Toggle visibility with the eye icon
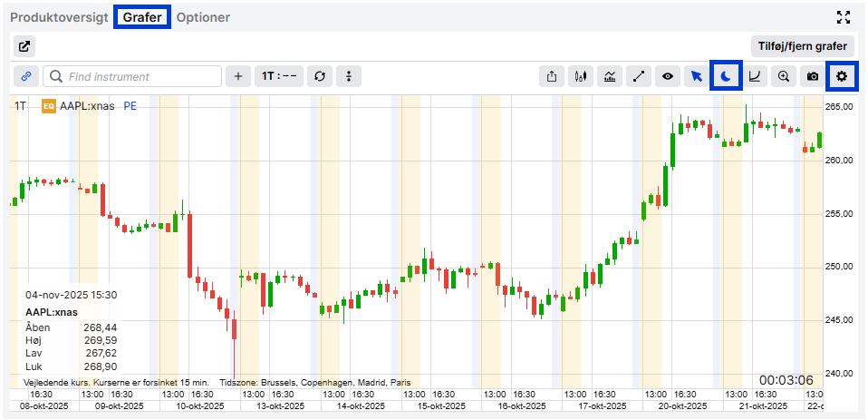 (x=668, y=77)
